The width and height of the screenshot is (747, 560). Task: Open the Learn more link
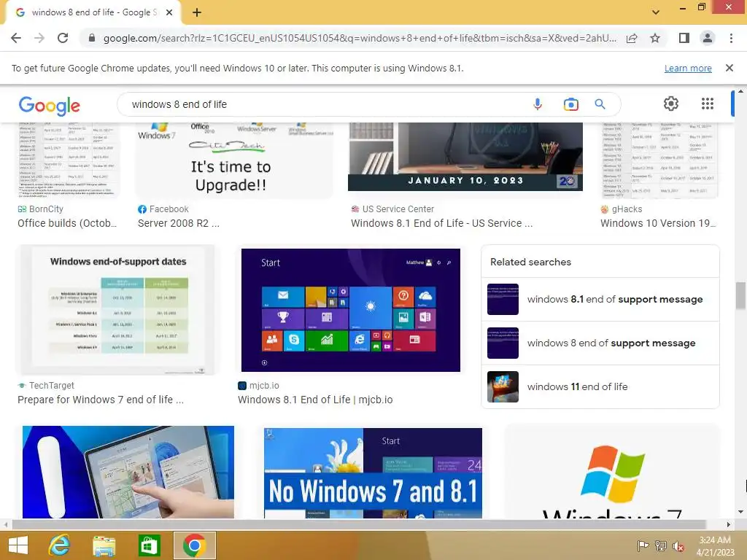point(688,68)
